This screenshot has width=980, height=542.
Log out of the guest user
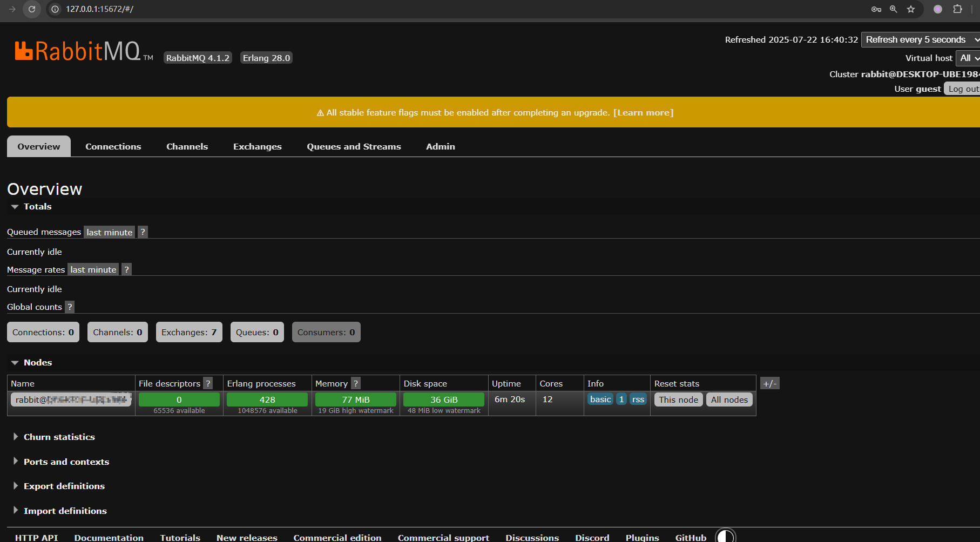[963, 89]
